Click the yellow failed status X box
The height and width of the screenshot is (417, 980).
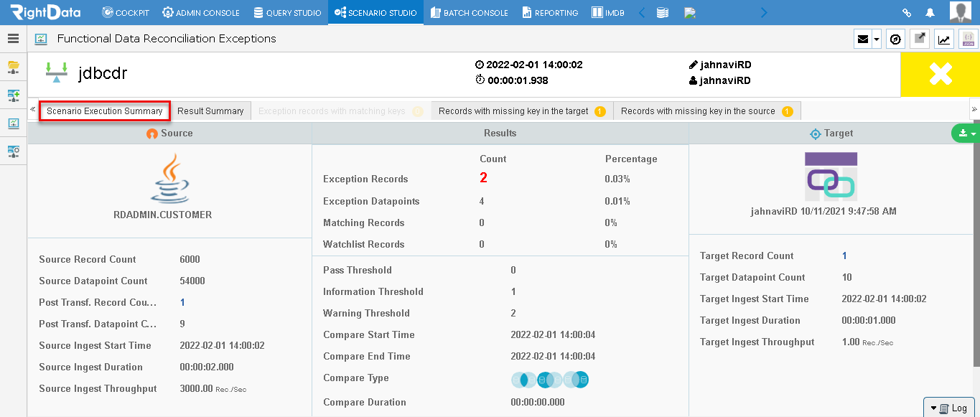tap(940, 75)
